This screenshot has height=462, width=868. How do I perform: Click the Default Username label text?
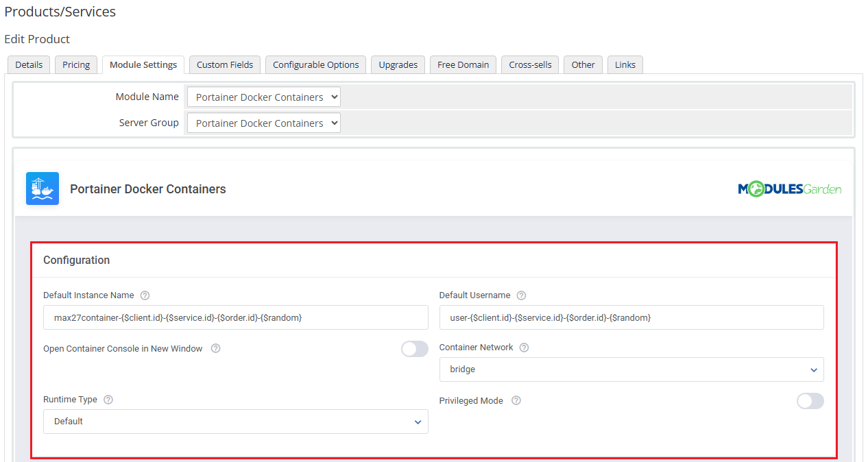[x=474, y=295]
